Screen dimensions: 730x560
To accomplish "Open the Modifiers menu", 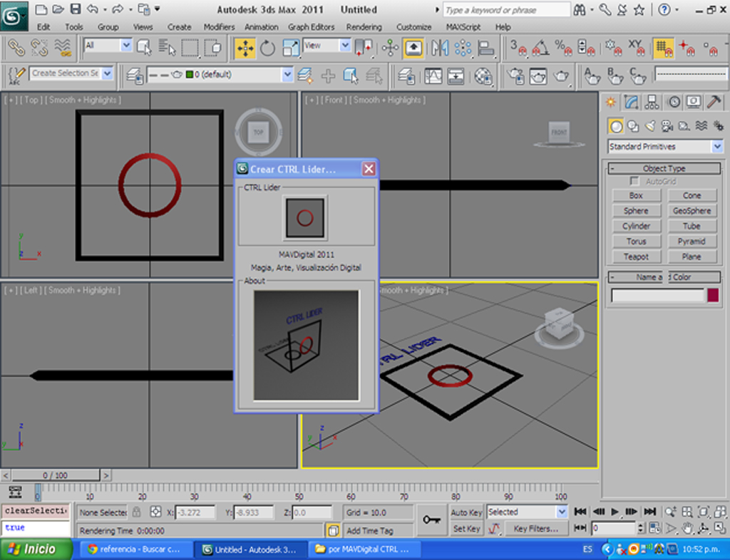I will 220,27.
